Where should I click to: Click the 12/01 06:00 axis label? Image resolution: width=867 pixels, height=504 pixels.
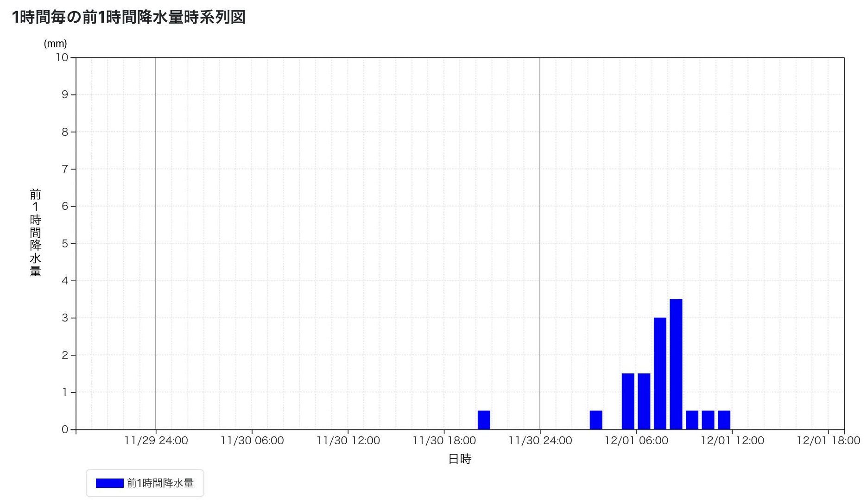(x=636, y=441)
